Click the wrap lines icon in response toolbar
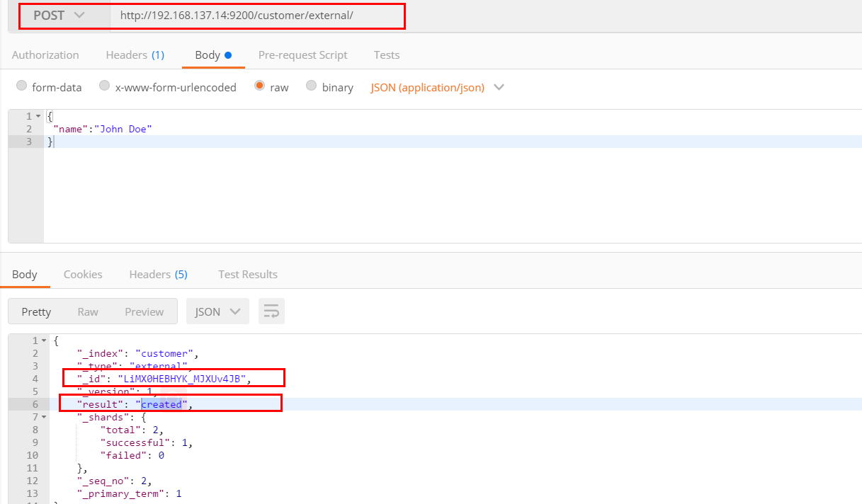This screenshot has width=862, height=504. [271, 311]
